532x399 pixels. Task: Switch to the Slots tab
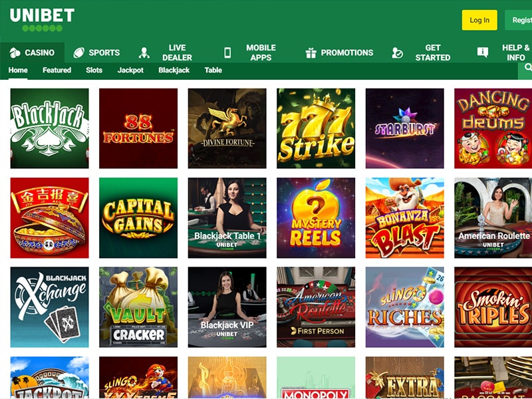click(x=94, y=70)
